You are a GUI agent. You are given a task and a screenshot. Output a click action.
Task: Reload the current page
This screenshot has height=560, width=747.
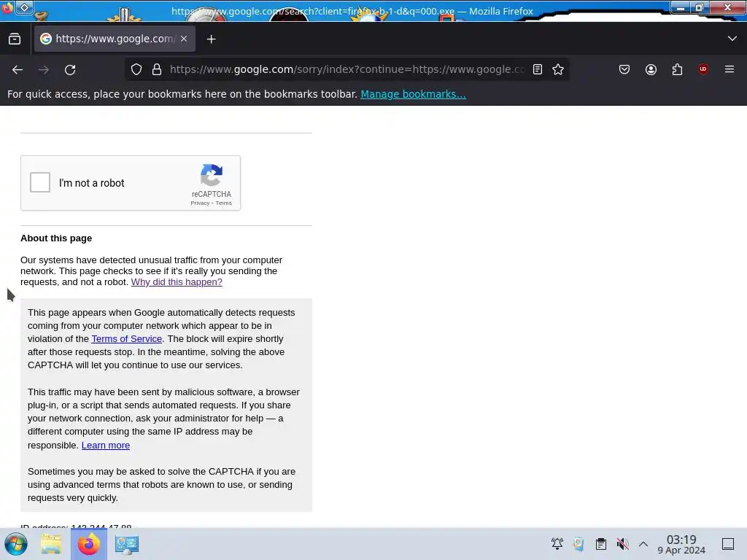click(70, 69)
